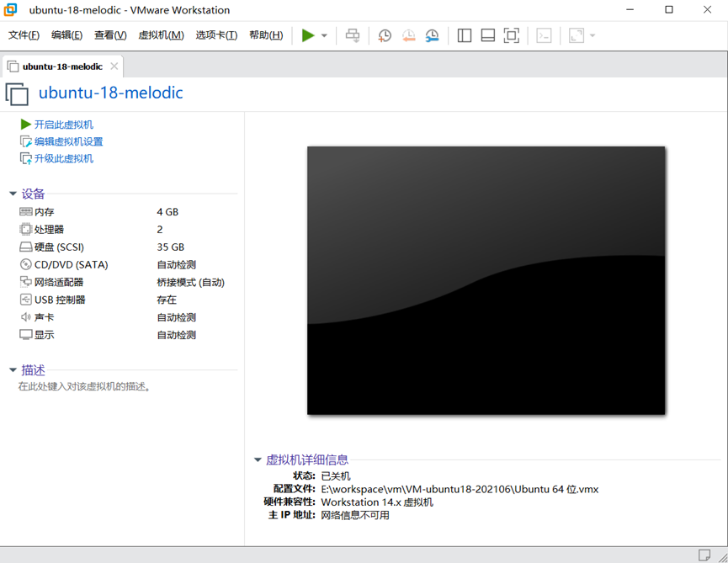Click the config file path E:\workspace\vm text

pyautogui.click(x=460, y=489)
